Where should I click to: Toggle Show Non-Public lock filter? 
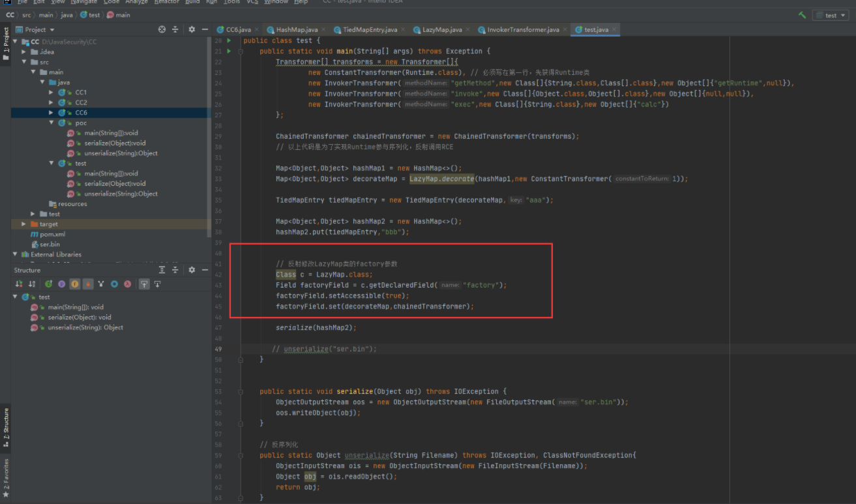[88, 284]
